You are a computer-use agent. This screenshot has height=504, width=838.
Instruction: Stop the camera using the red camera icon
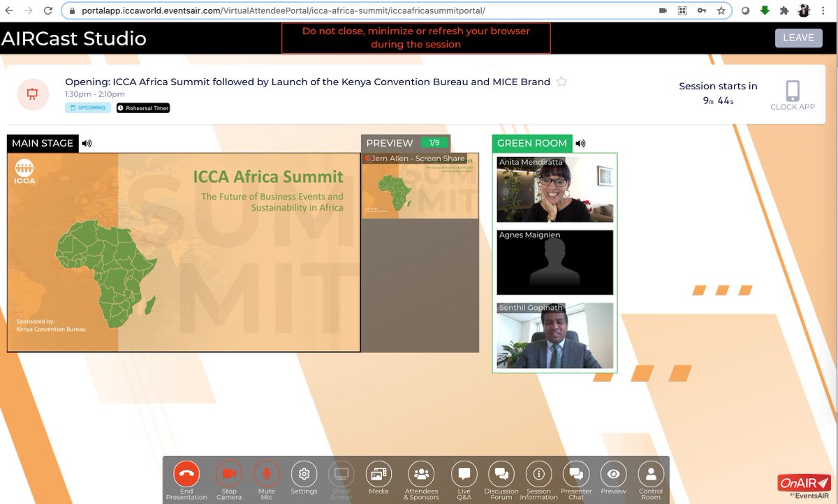[x=229, y=474]
